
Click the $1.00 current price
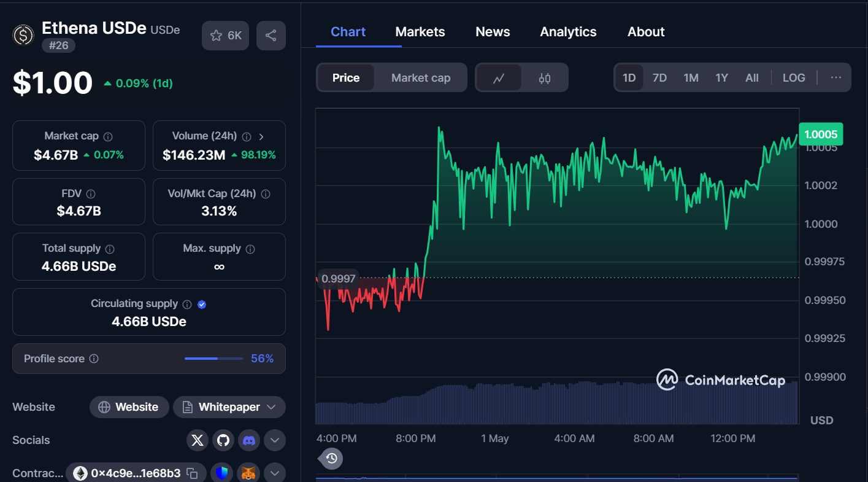[x=53, y=83]
